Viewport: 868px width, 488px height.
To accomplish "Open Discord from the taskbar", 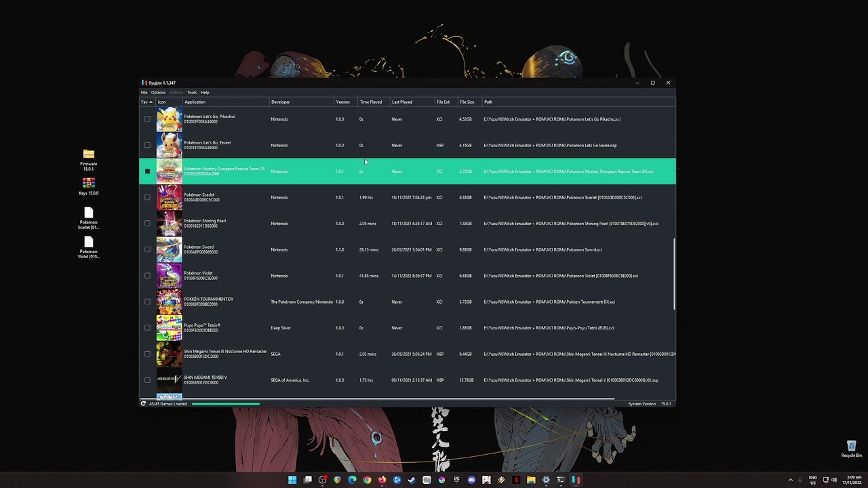I will (x=471, y=480).
